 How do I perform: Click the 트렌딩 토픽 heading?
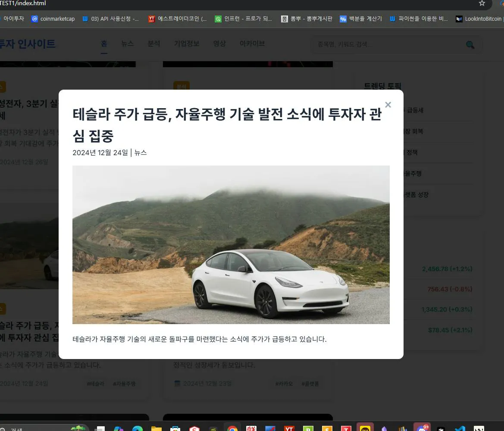(382, 86)
